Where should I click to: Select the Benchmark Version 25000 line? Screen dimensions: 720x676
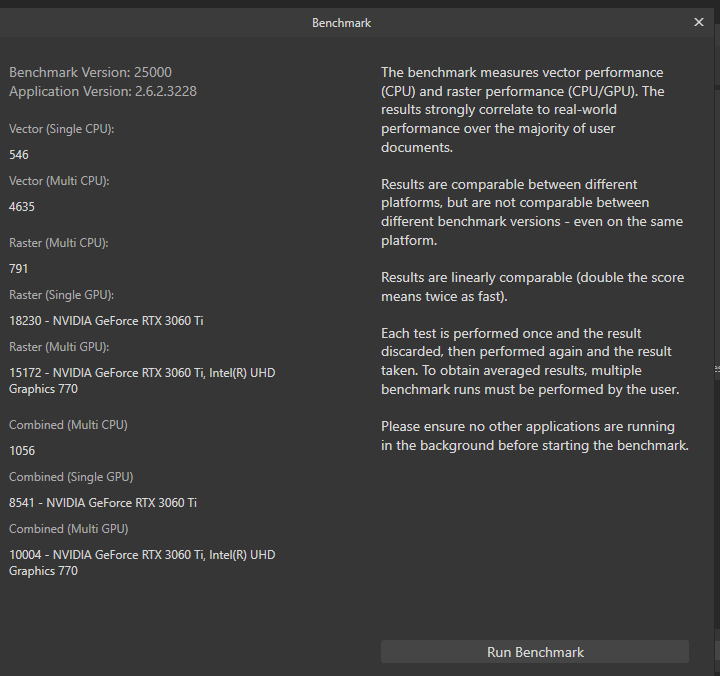(x=90, y=72)
